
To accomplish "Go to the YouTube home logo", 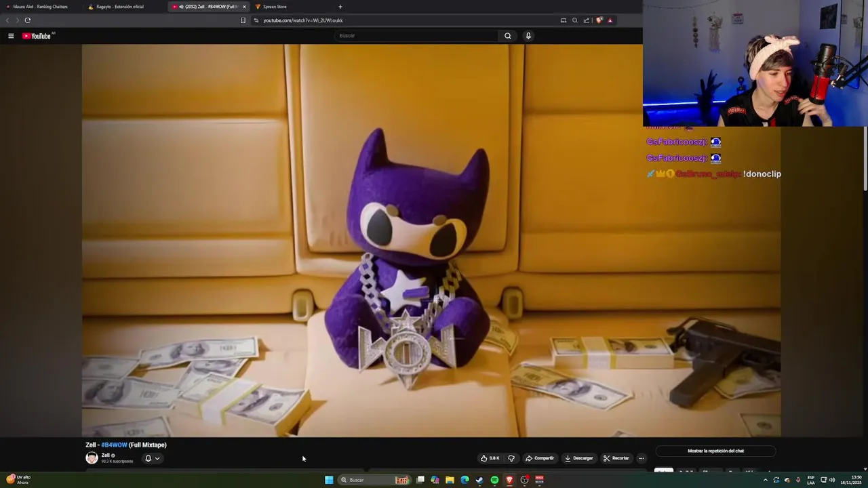I will pos(38,36).
